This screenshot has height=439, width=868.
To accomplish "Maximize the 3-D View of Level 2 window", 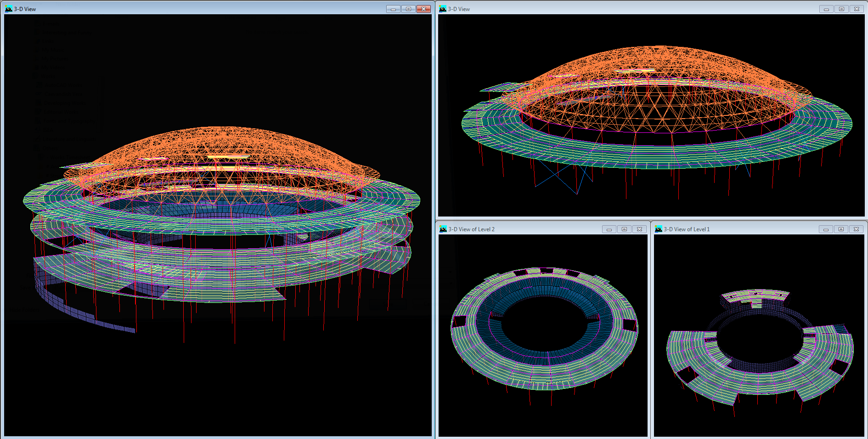I will pos(624,229).
